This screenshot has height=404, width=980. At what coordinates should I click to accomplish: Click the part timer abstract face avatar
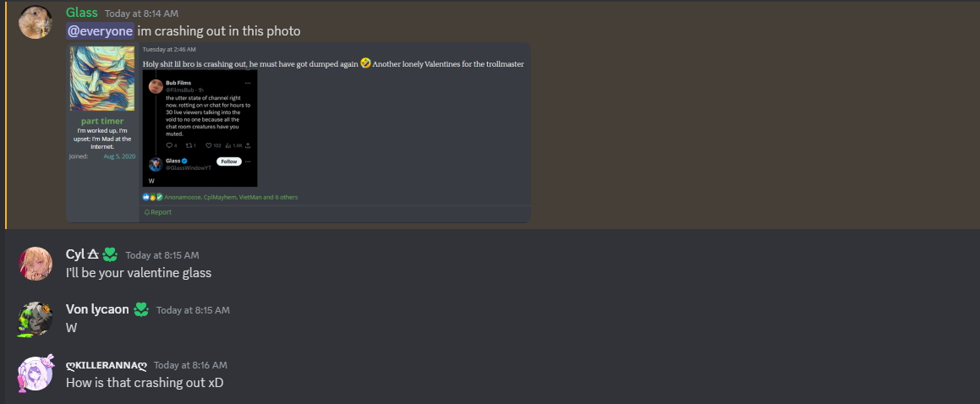pyautogui.click(x=101, y=79)
